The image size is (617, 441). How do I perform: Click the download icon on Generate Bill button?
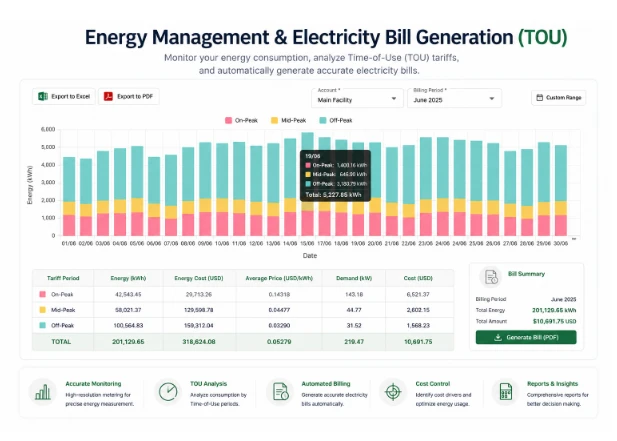coord(498,337)
